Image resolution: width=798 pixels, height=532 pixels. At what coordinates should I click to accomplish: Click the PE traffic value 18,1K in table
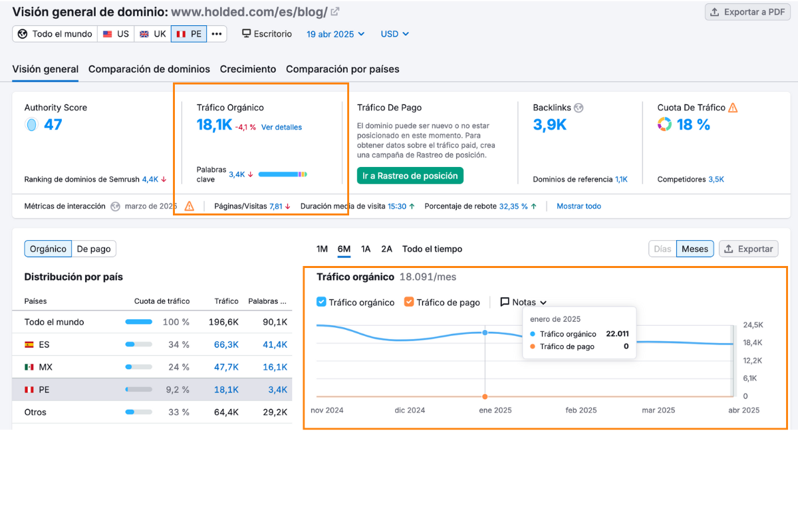(x=226, y=390)
